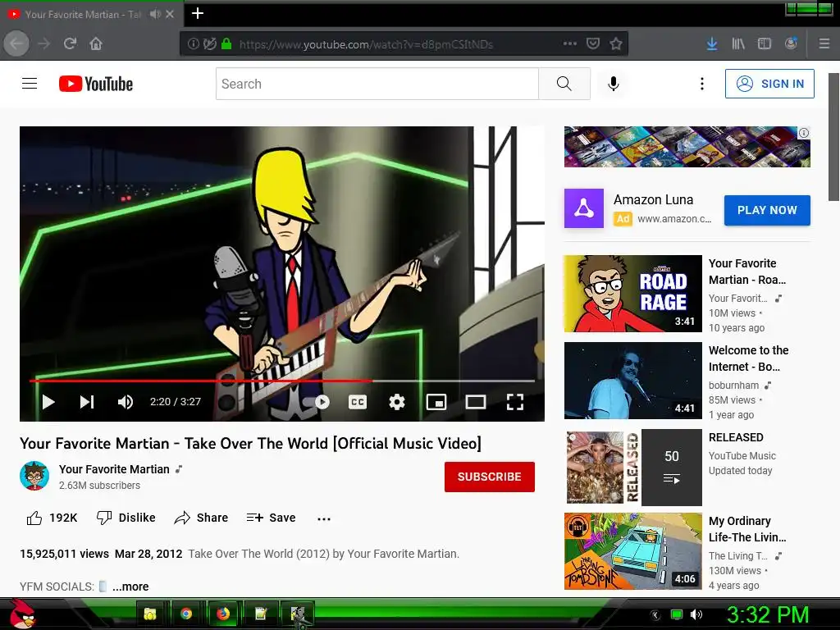This screenshot has height=630, width=840.
Task: Toggle closed captions CC
Action: pyautogui.click(x=358, y=402)
